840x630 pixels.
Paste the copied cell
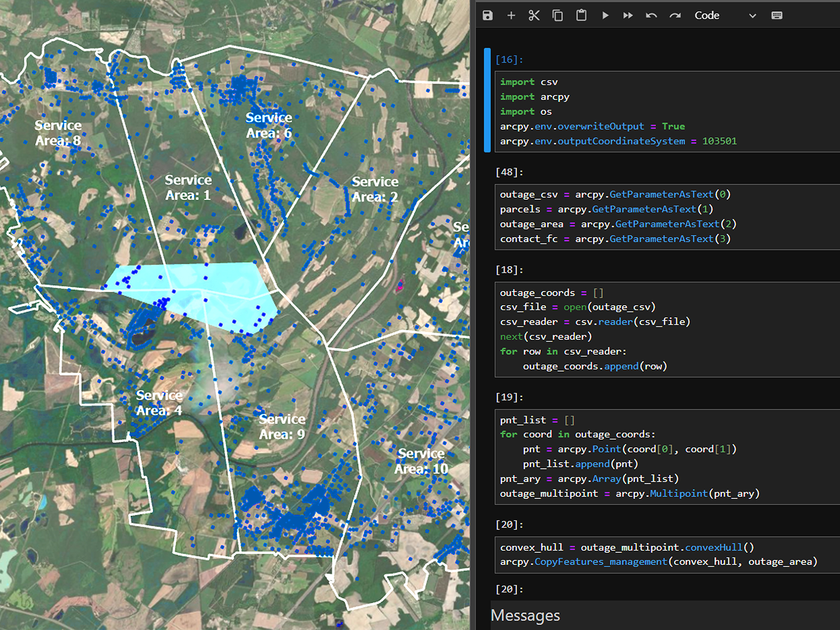581,15
